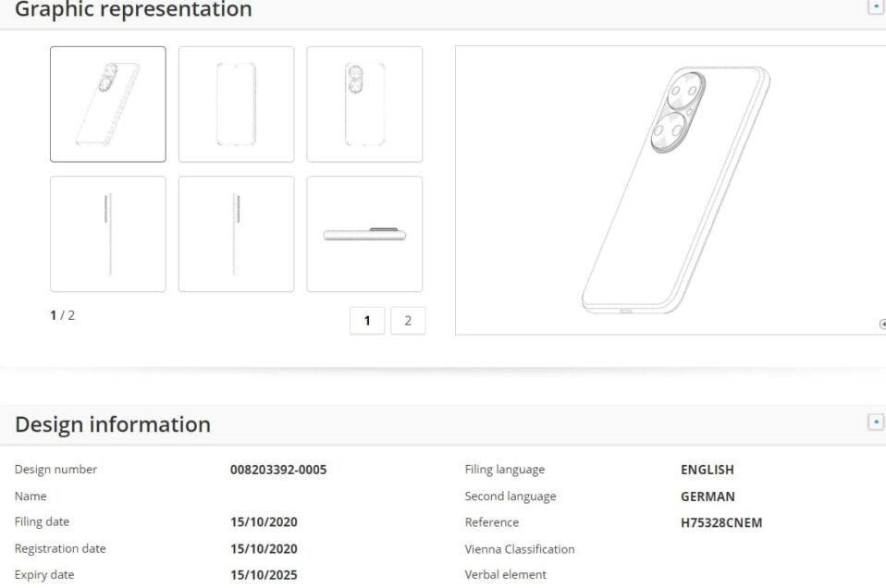
Task: Select the horizontal edge view thumbnail
Action: tap(364, 234)
